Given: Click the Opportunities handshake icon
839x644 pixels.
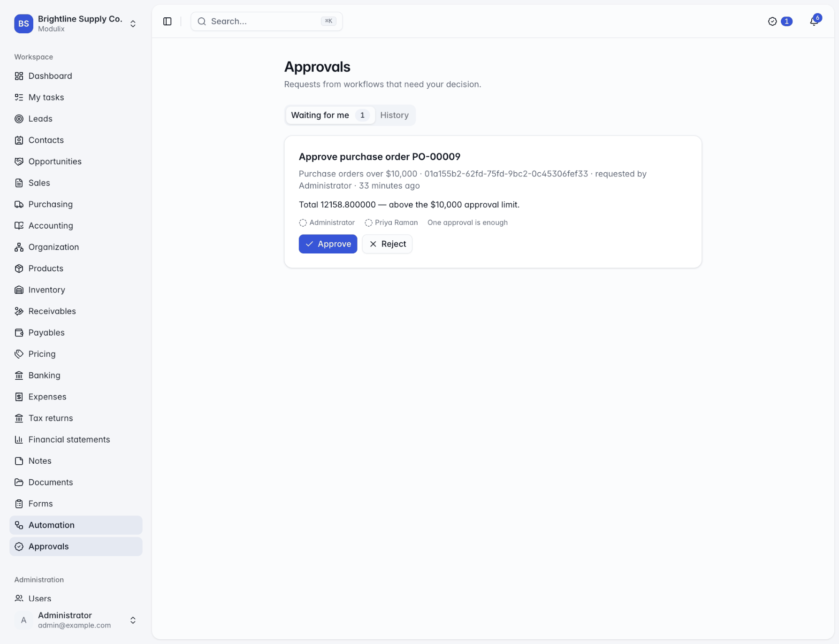Looking at the screenshot, I should [19, 161].
